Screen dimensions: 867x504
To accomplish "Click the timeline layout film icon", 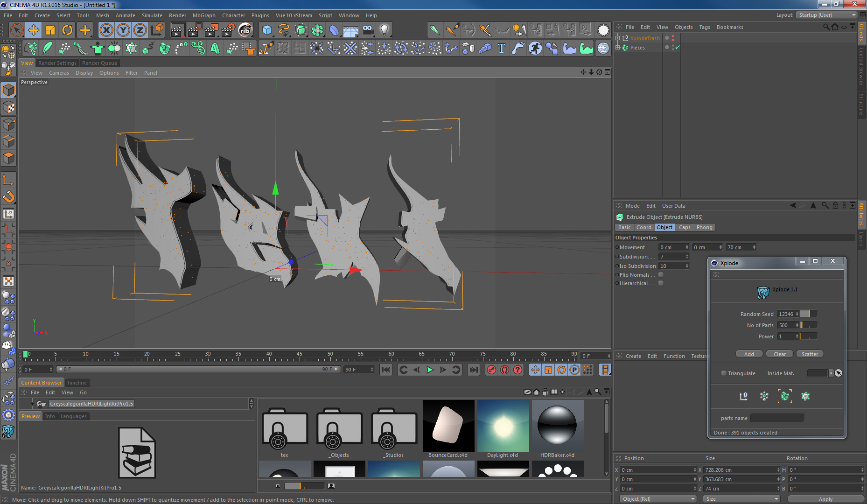I will click(605, 370).
